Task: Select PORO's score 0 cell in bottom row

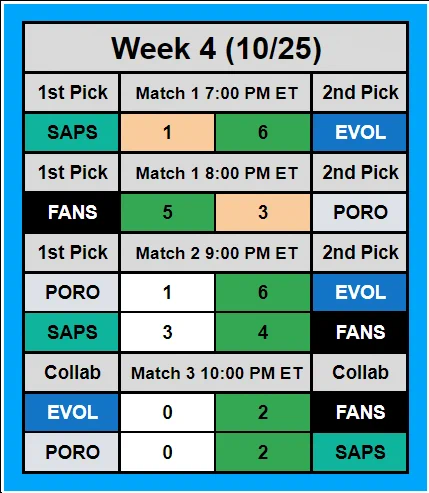Action: pos(167,452)
